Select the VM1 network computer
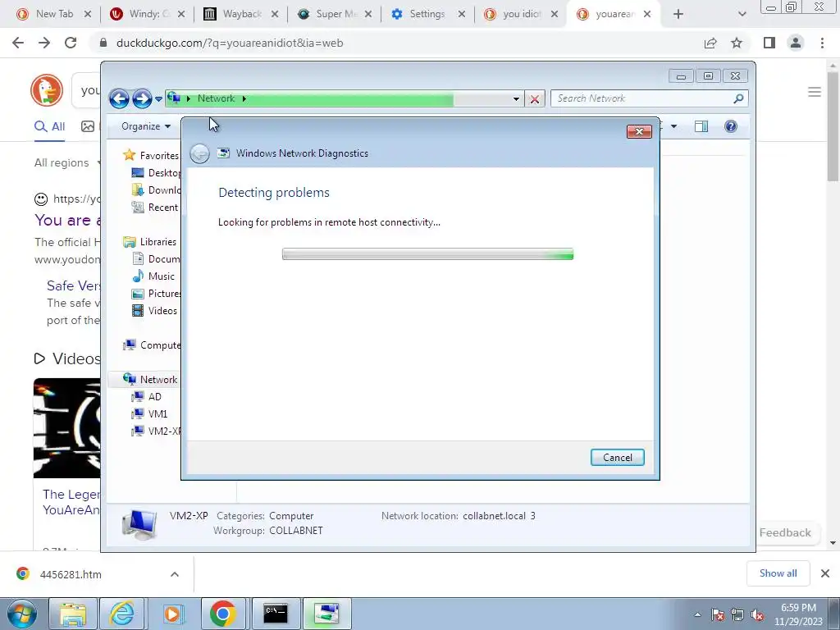 point(149,413)
